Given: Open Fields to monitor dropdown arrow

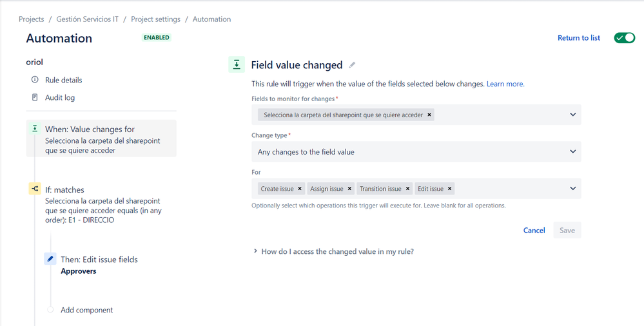Looking at the screenshot, I should coord(573,115).
